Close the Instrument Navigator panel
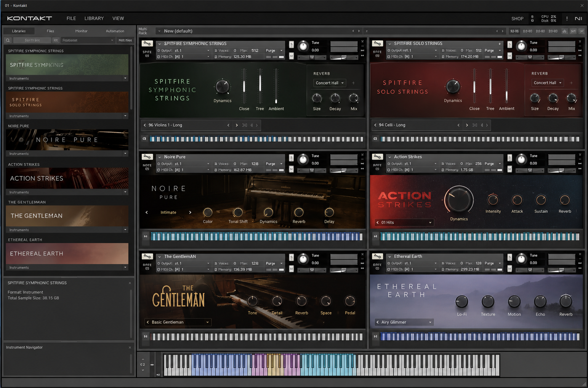588x388 pixels. point(130,347)
